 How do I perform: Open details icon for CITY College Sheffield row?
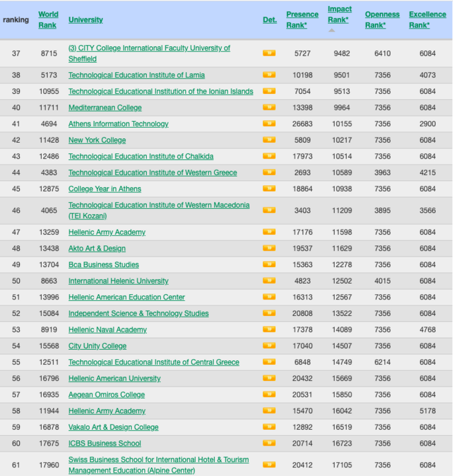click(269, 53)
